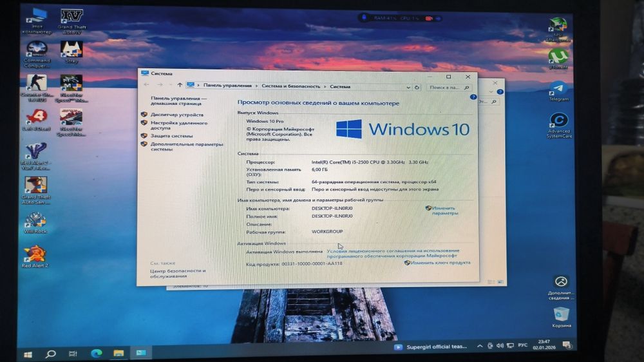Click processor value Intel Core i5-2500 text
The width and height of the screenshot is (644, 362).
coord(370,162)
